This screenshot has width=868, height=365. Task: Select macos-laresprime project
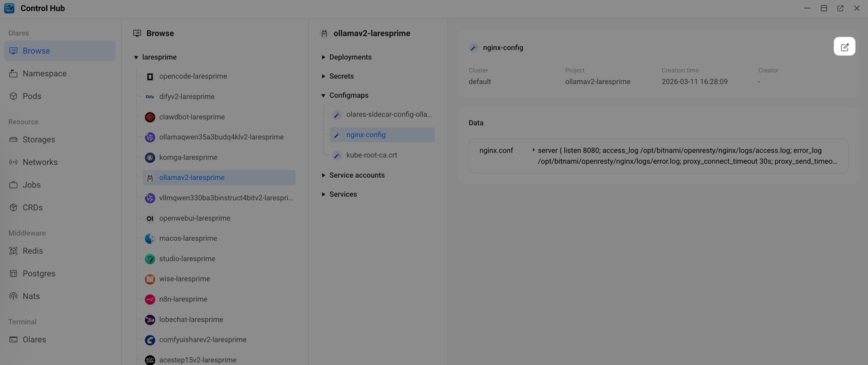[x=219, y=239]
